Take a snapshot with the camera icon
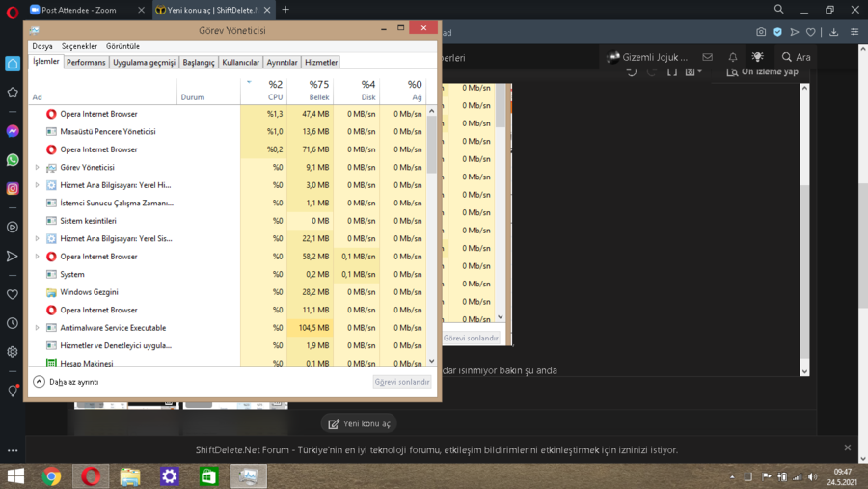868x489 pixels. (761, 32)
